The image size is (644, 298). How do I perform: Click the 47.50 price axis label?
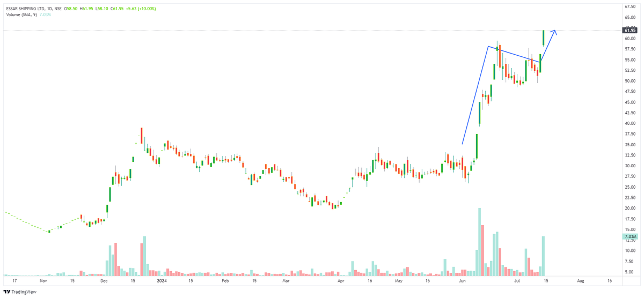630,92
